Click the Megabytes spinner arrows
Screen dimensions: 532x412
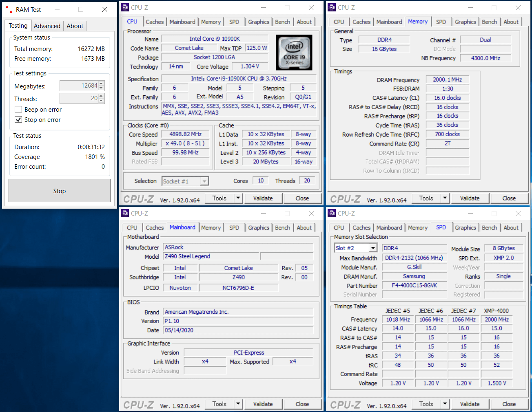(102, 86)
